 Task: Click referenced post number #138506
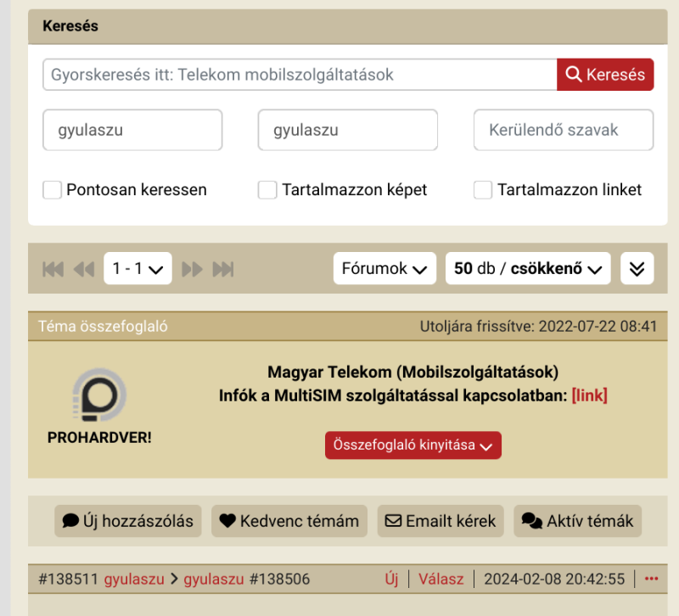coord(280,579)
